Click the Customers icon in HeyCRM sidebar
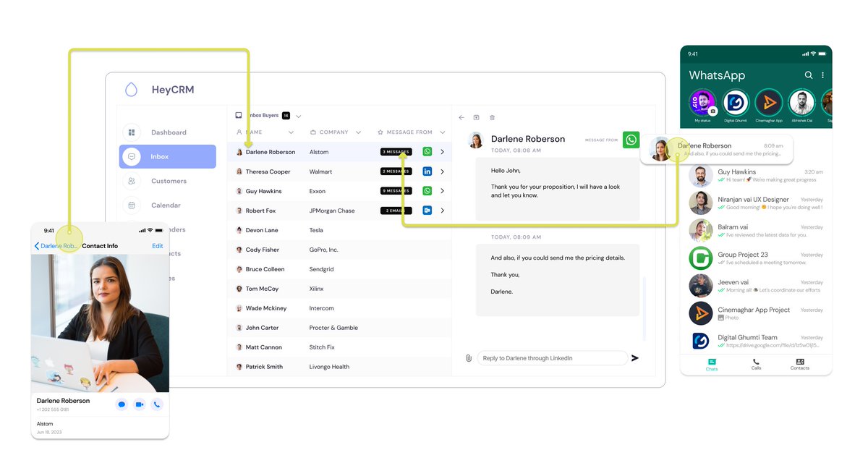 pos(131,181)
